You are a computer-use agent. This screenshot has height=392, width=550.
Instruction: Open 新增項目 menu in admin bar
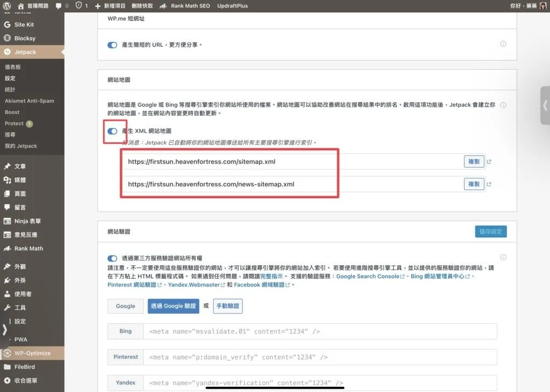click(110, 5)
